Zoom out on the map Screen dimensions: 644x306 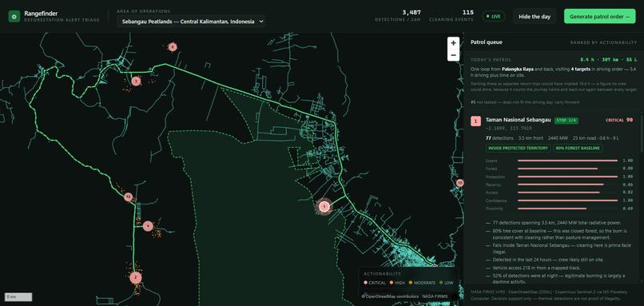pos(453,55)
